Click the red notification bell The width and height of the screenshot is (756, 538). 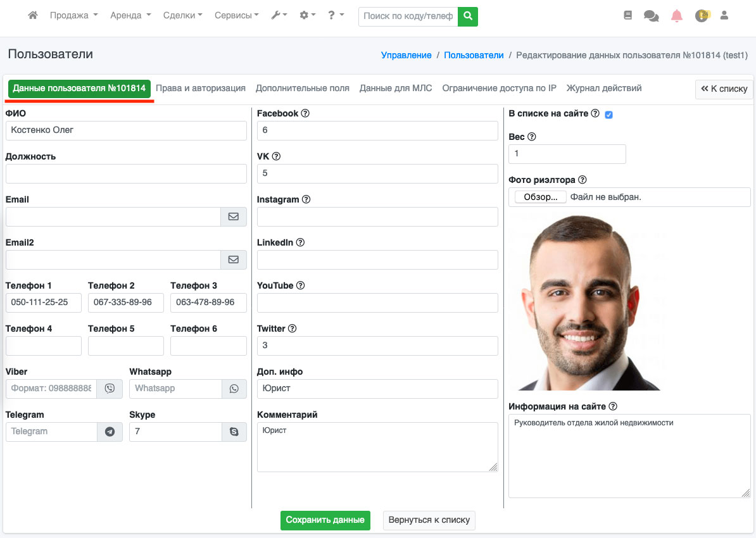click(x=677, y=16)
